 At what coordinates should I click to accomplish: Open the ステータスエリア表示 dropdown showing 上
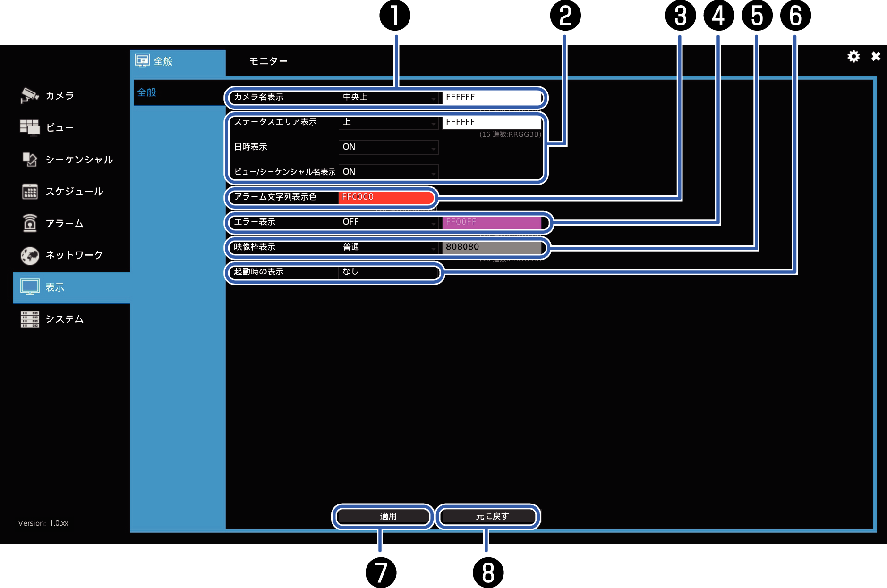(x=389, y=122)
